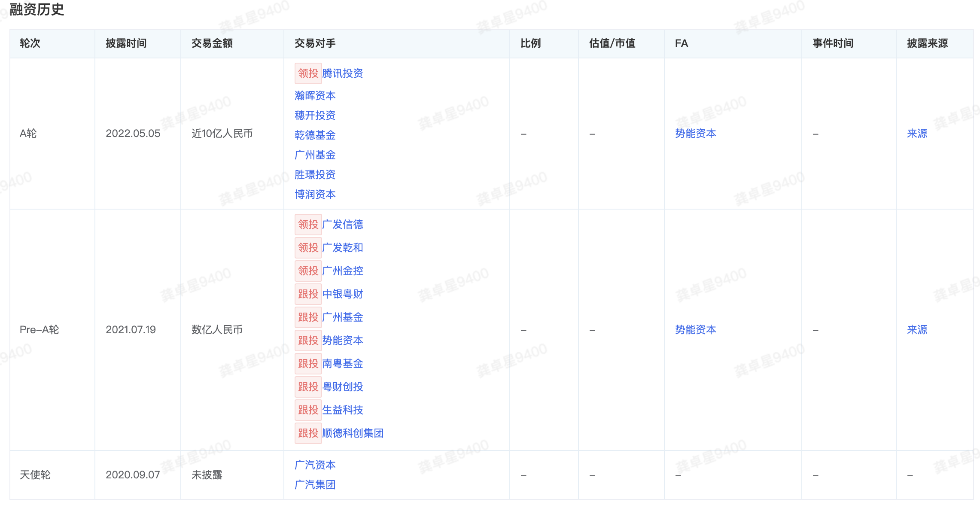Select the amount 近10亿人民币
The width and height of the screenshot is (980, 505).
click(x=222, y=134)
